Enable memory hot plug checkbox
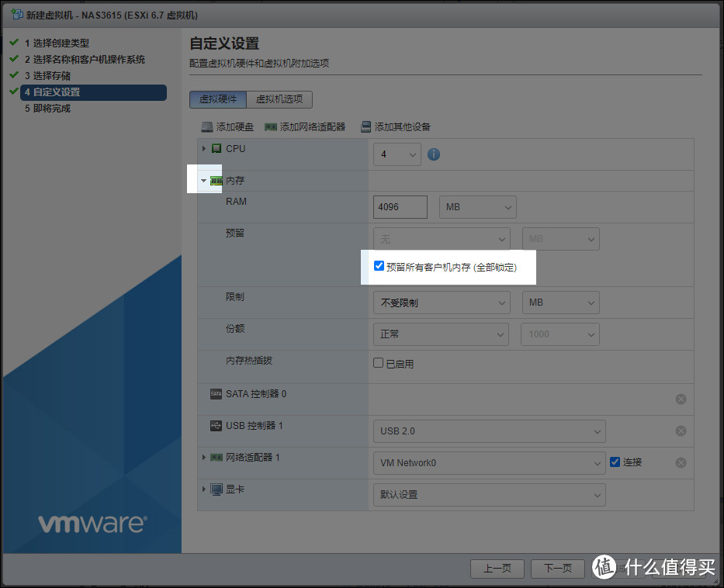The width and height of the screenshot is (724, 588). click(x=379, y=363)
